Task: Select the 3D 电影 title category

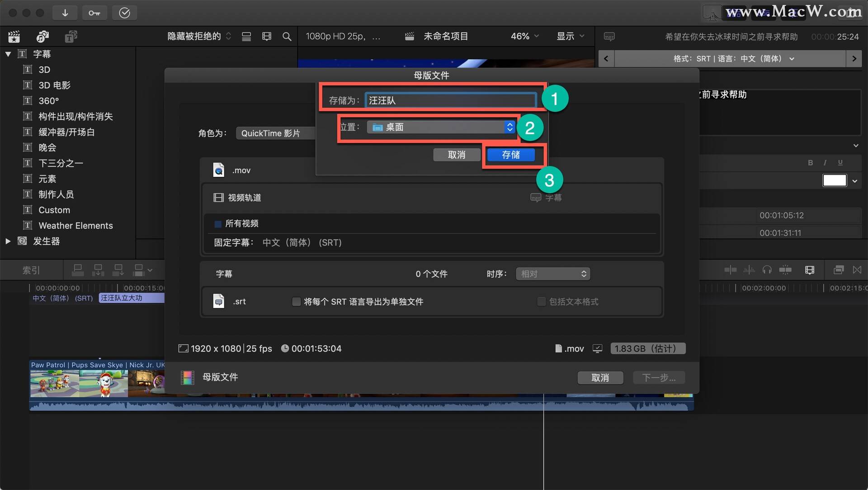Action: tap(54, 85)
